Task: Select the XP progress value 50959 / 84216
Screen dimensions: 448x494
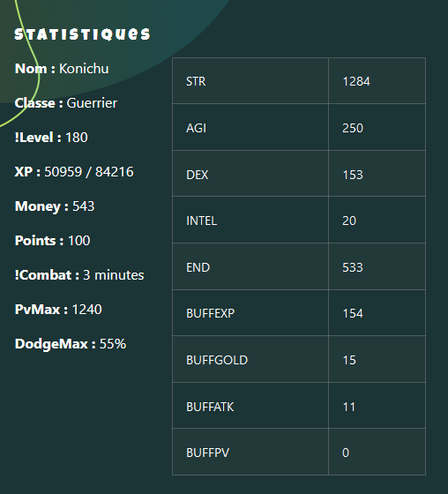Action: coord(89,172)
